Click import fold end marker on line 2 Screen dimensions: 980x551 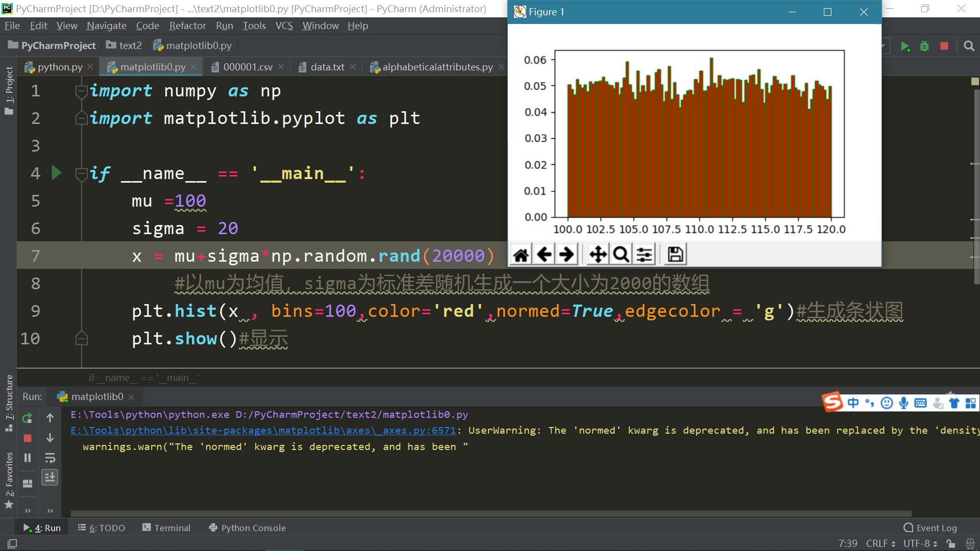pos(81,118)
